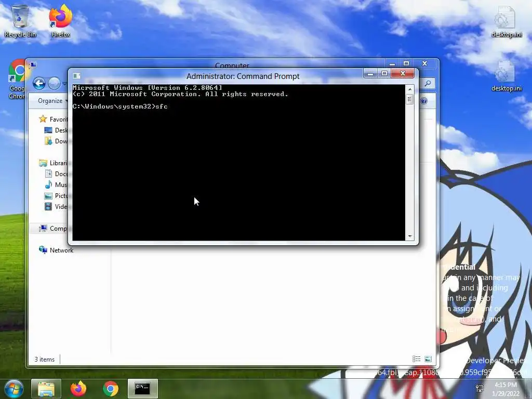Open the Recycle Bin desktop icon
This screenshot has width=532, height=399.
20,21
